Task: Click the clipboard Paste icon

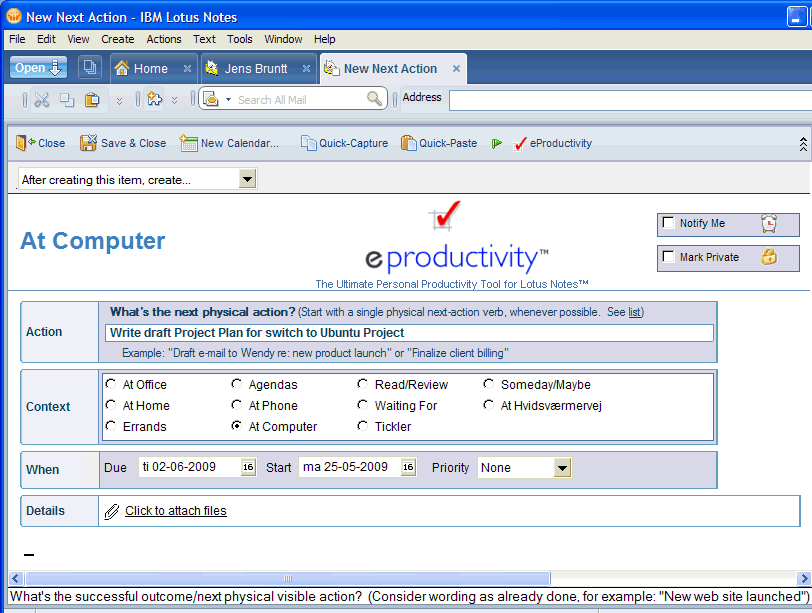Action: click(x=92, y=99)
